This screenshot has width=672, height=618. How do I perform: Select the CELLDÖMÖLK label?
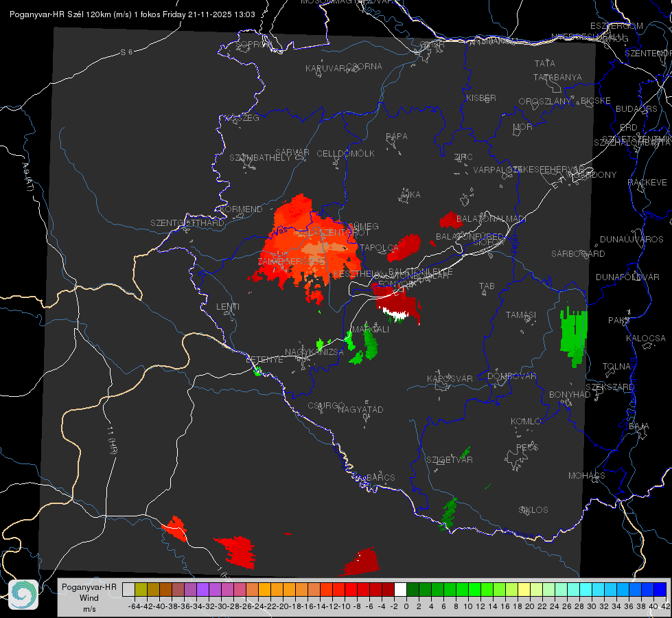[x=346, y=154]
